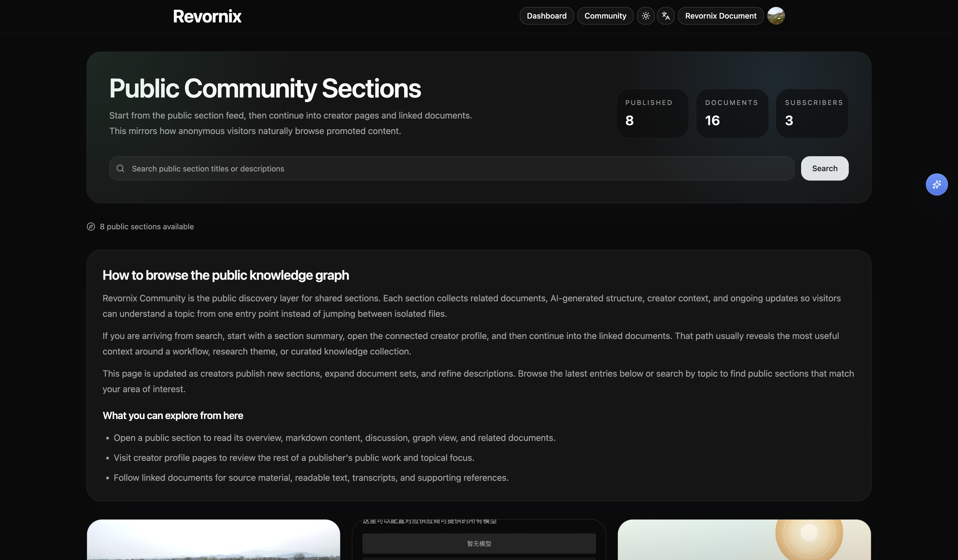The height and width of the screenshot is (560, 958).
Task: Click the Documents stat card
Action: pos(732,113)
